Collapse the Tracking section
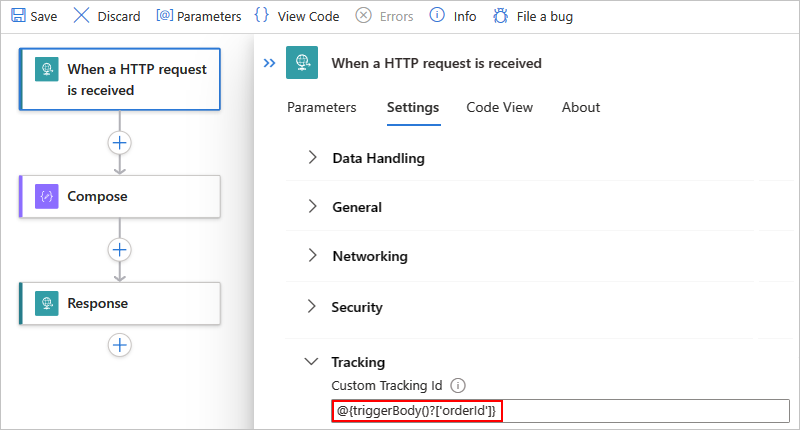The height and width of the screenshot is (430, 800). coord(312,362)
